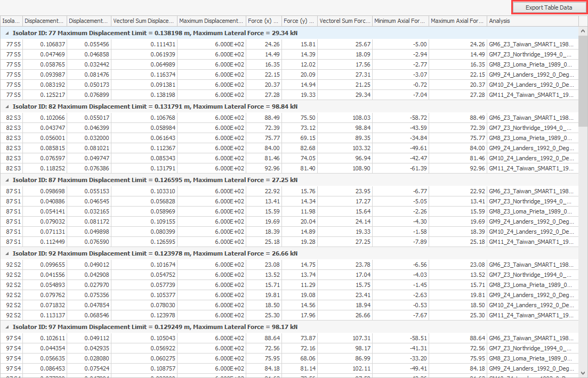Collapse the Isolator ID: 87 group
Viewport: 588px width, 378px height.
pos(7,180)
